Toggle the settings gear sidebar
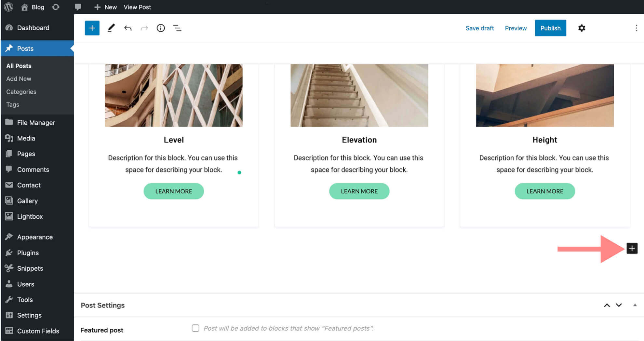 [582, 28]
